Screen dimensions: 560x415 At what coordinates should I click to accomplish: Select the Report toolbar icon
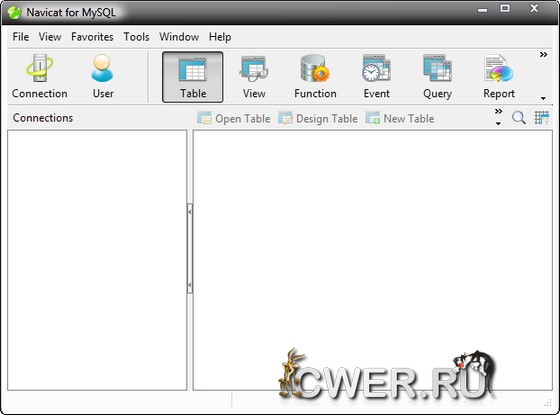499,77
